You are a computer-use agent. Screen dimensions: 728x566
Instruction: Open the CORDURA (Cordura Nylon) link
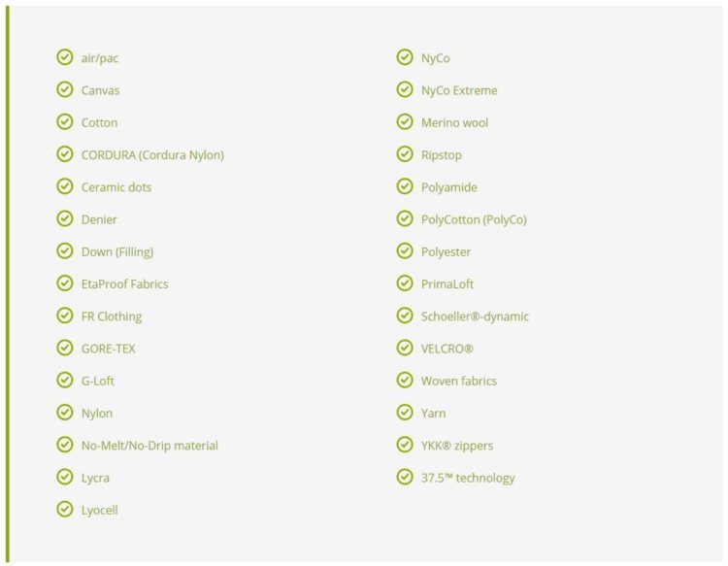pyautogui.click(x=152, y=154)
